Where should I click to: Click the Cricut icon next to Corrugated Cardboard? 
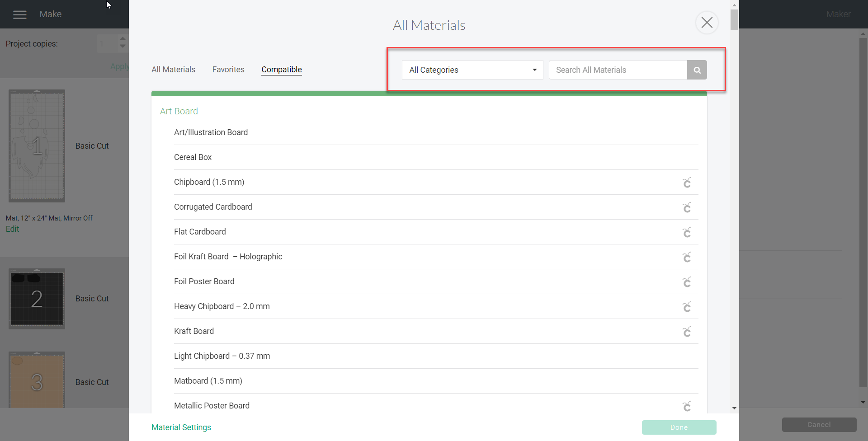coord(687,207)
